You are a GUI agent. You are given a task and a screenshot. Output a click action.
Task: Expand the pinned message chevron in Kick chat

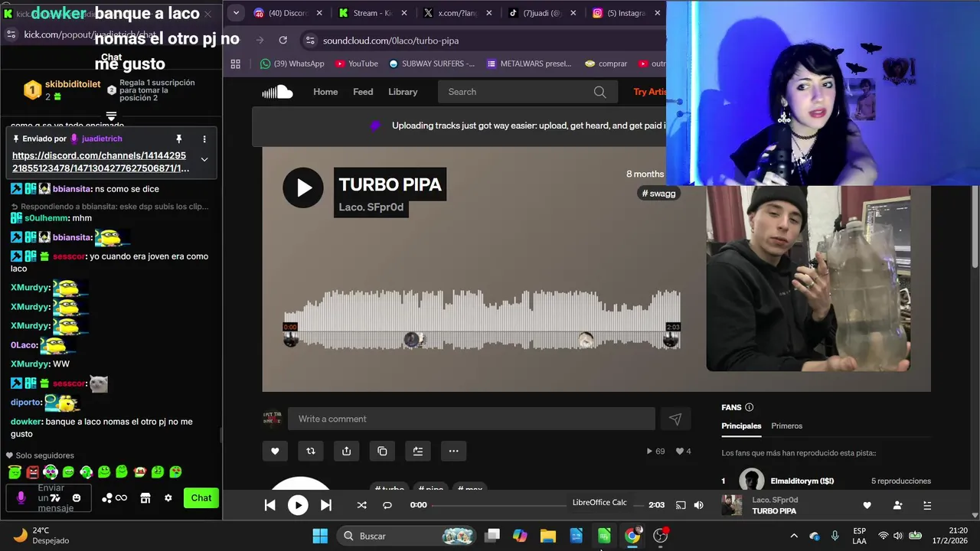[204, 159]
